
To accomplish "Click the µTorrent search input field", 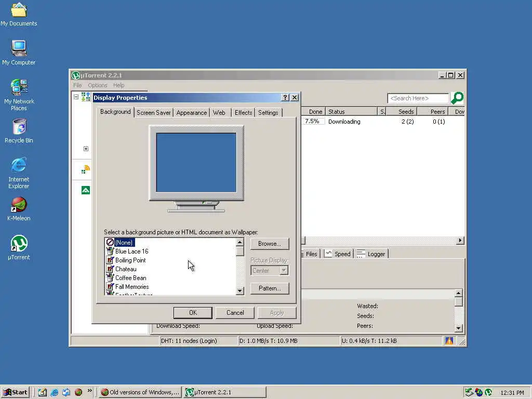I will [418, 98].
